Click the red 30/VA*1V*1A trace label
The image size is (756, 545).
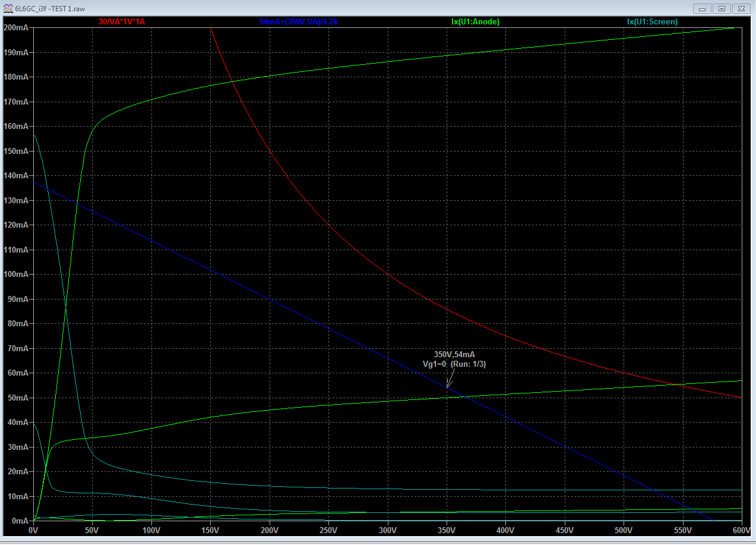point(122,22)
